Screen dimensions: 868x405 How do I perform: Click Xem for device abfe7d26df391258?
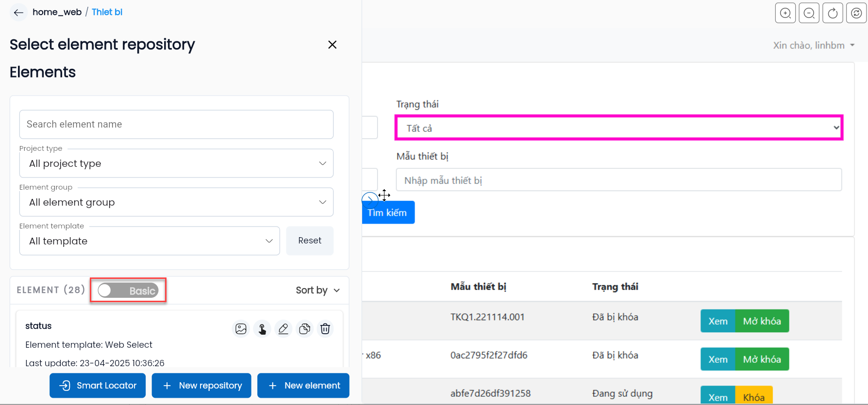718,395
